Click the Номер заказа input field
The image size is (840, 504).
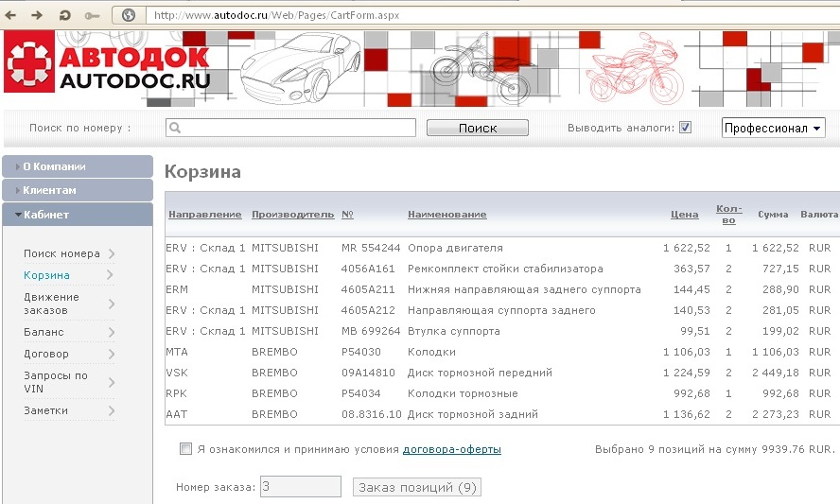point(300,487)
